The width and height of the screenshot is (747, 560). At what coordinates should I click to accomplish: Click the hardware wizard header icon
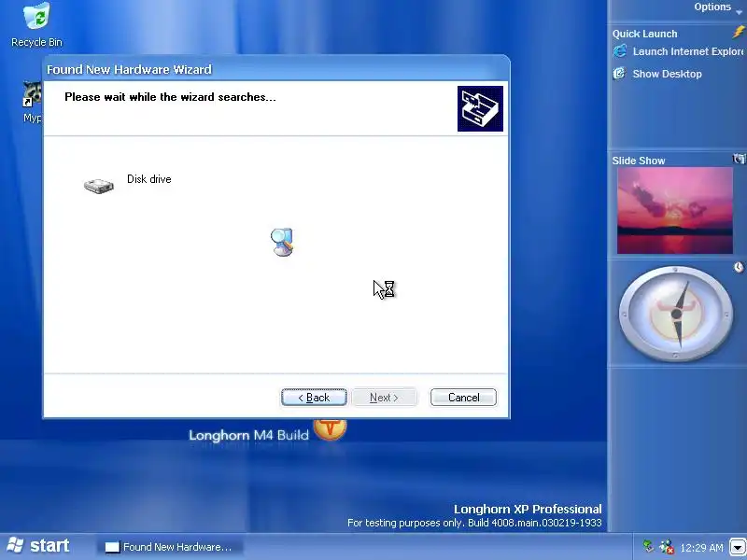pyautogui.click(x=480, y=108)
